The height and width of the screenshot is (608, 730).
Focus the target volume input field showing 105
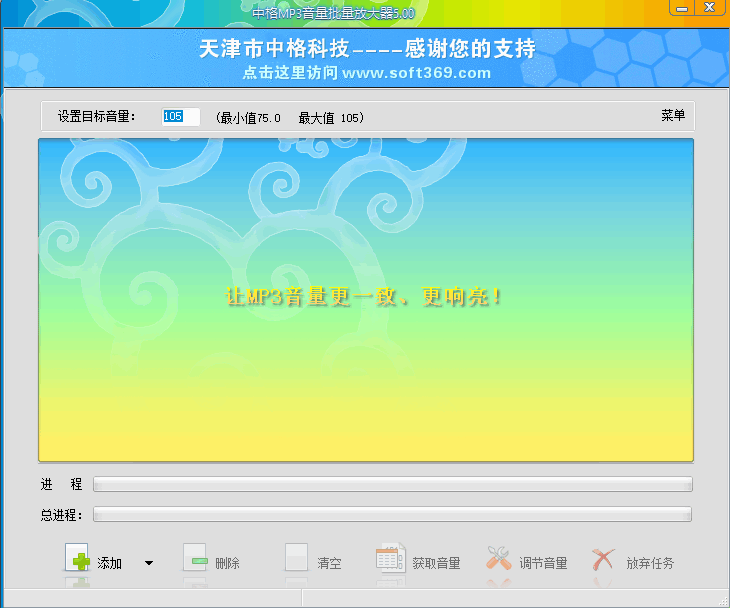click(x=181, y=116)
